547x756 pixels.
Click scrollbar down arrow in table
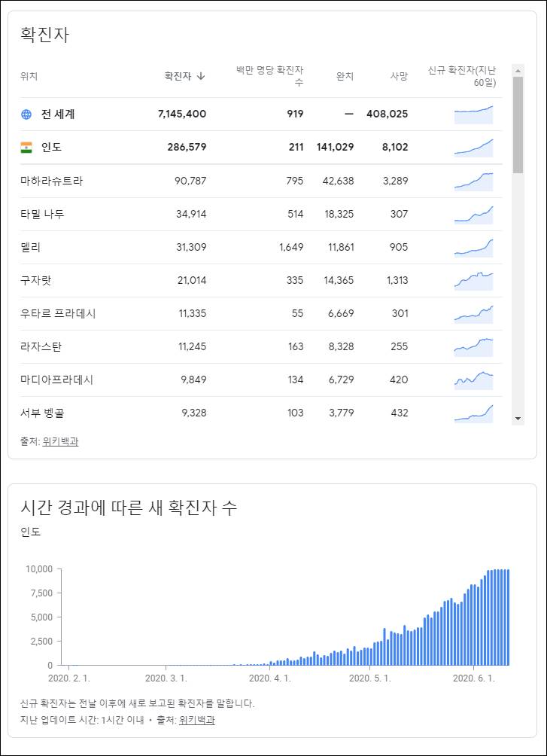[518, 419]
